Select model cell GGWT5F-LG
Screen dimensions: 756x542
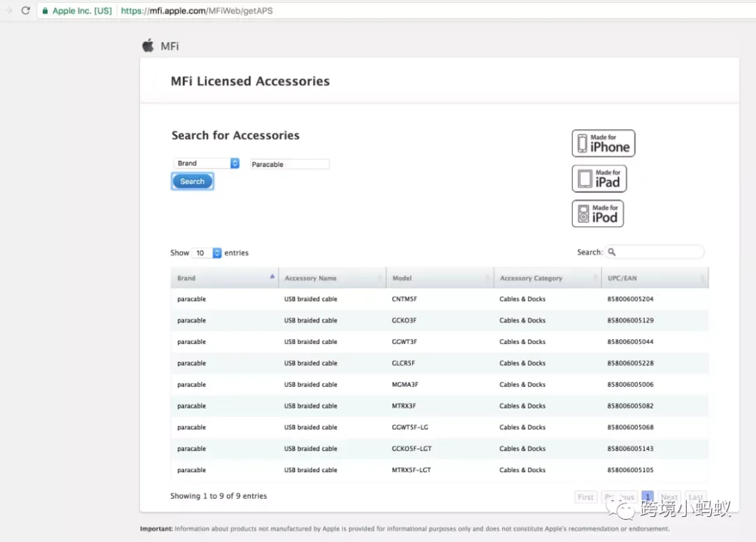coord(409,427)
